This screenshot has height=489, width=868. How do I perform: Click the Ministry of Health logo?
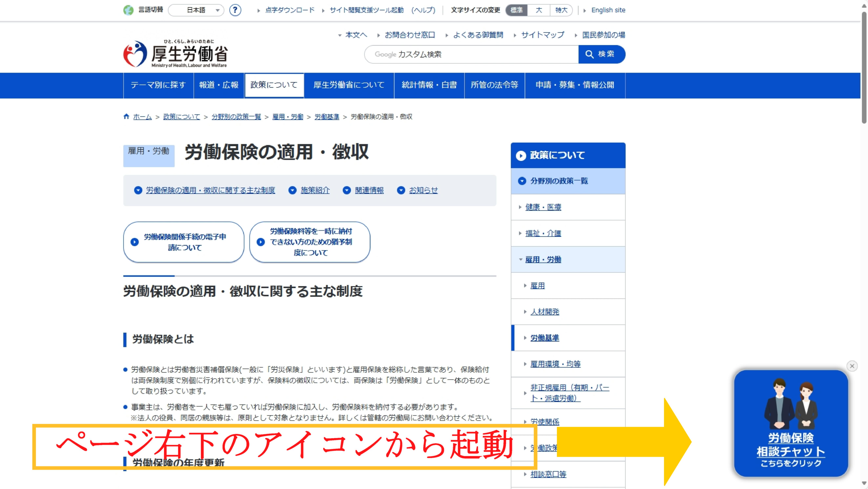[175, 54]
